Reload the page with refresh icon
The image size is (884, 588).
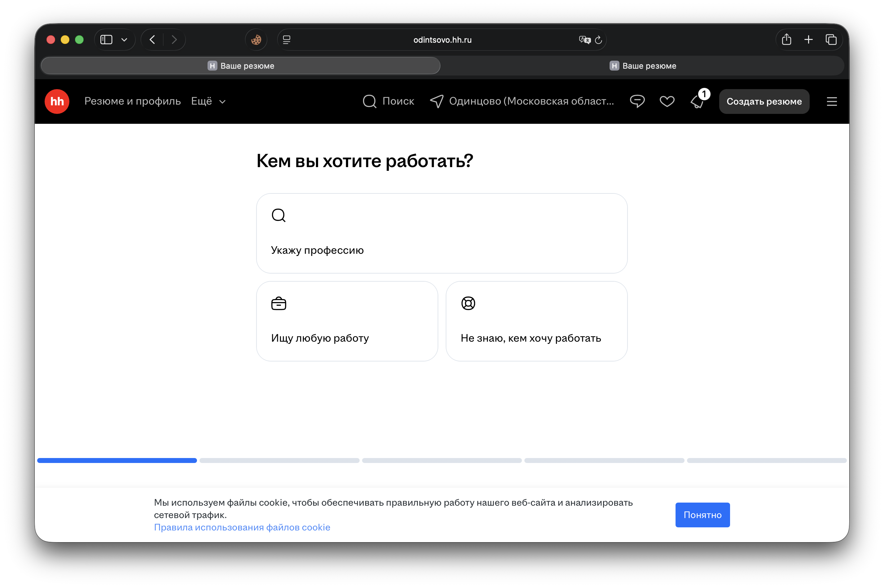598,40
